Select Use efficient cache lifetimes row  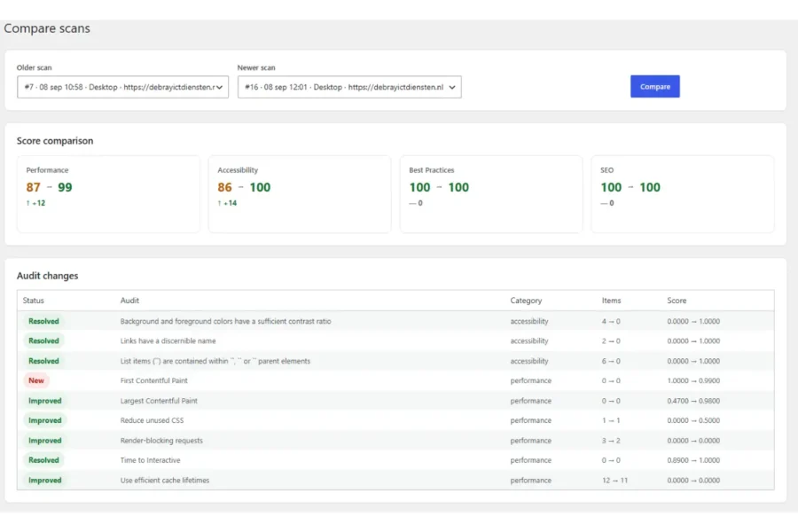click(x=395, y=480)
